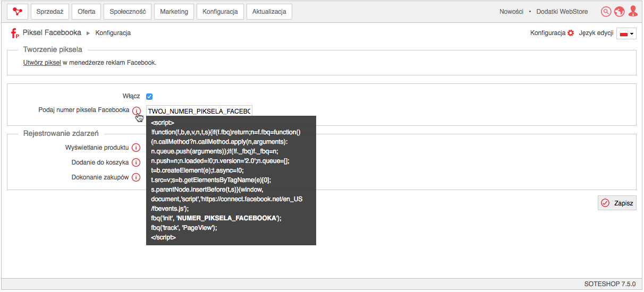Click the Tworzenie piksela section title
The height and width of the screenshot is (292, 644).
click(53, 49)
